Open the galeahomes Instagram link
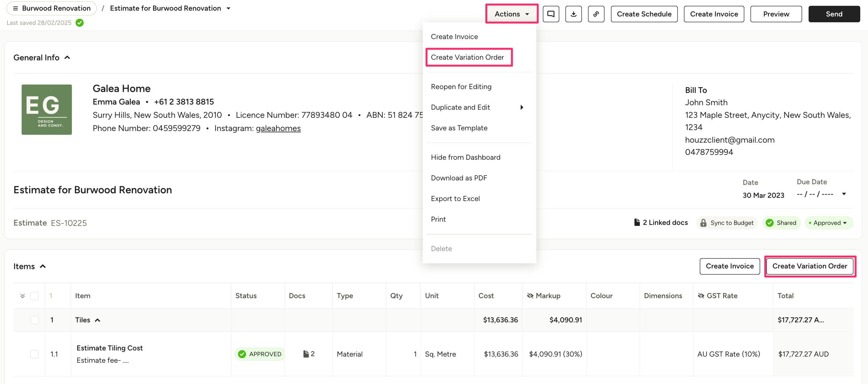This screenshot has height=384, width=868. pos(278,128)
